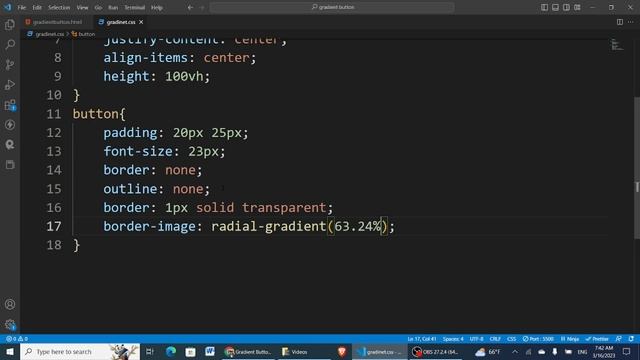Open the Accounts menu icon
Screen dimensions: 640x360
10,304
